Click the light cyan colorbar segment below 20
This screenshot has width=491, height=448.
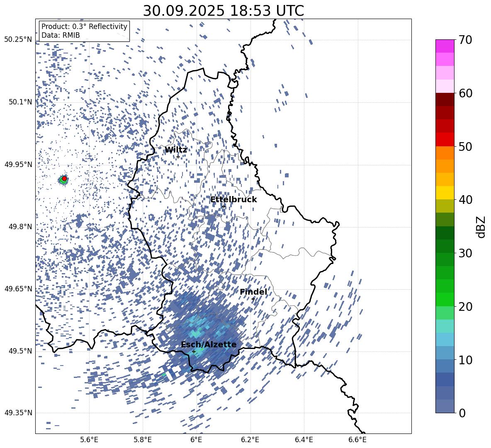tap(445, 326)
